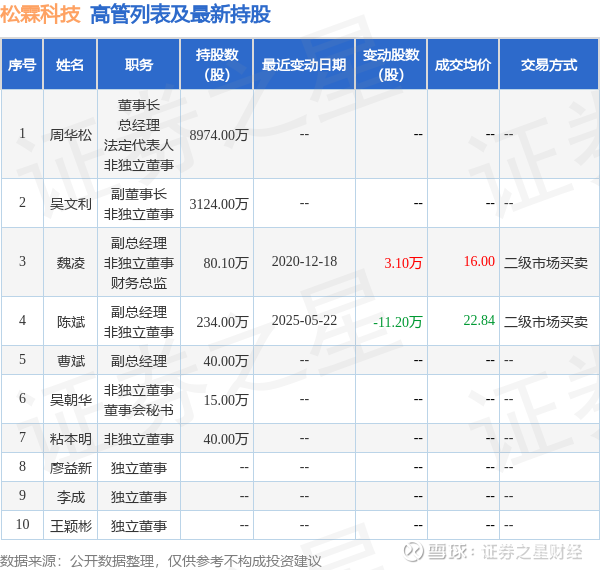The height and width of the screenshot is (570, 600).
Task: Click the 职务 column header
Action: (139, 65)
